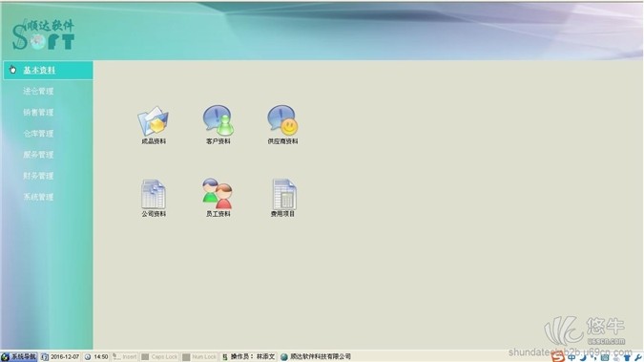Click the clock icon beside 14:50
Image resolution: width=644 pixels, height=362 pixels.
pos(88,357)
